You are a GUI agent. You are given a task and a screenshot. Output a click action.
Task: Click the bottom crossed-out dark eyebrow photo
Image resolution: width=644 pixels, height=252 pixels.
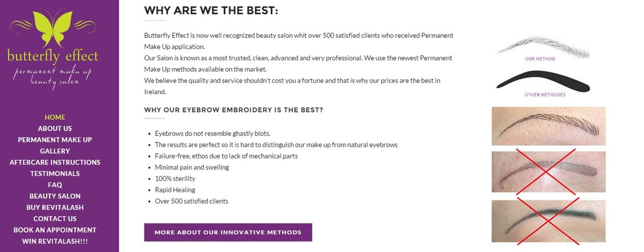[x=548, y=220]
